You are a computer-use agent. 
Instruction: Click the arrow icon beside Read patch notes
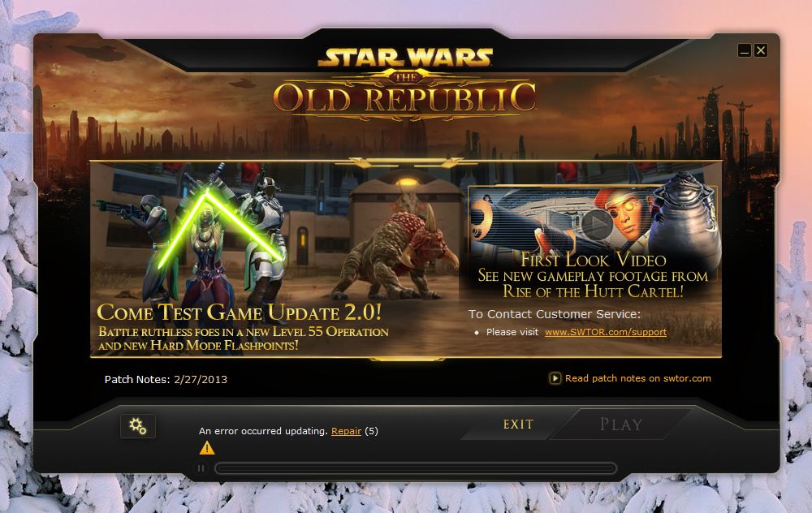555,378
